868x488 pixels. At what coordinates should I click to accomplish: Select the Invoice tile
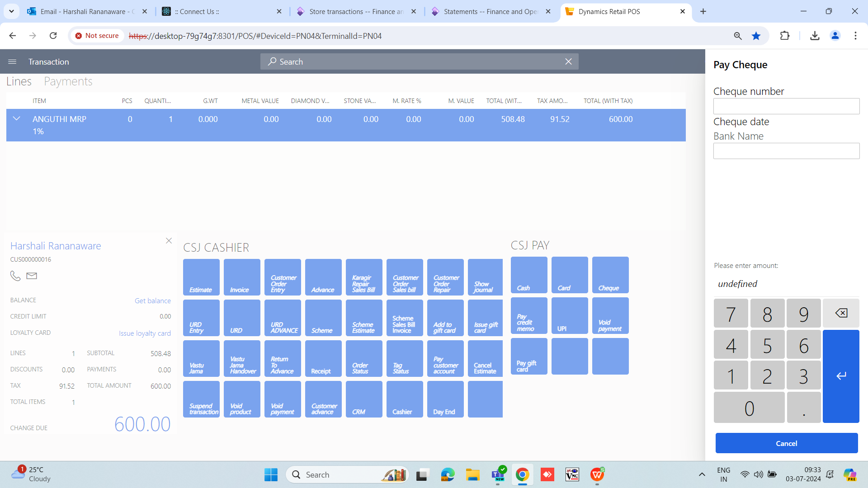(242, 277)
